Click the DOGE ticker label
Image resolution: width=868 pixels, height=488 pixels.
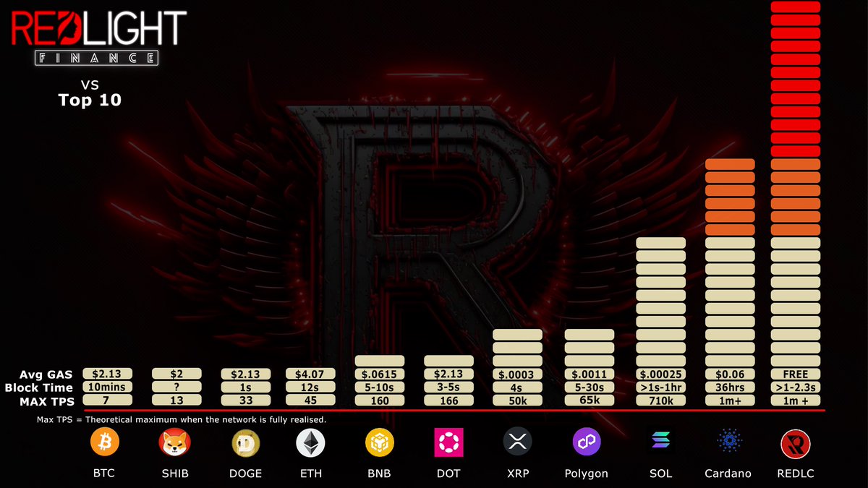pyautogui.click(x=245, y=474)
